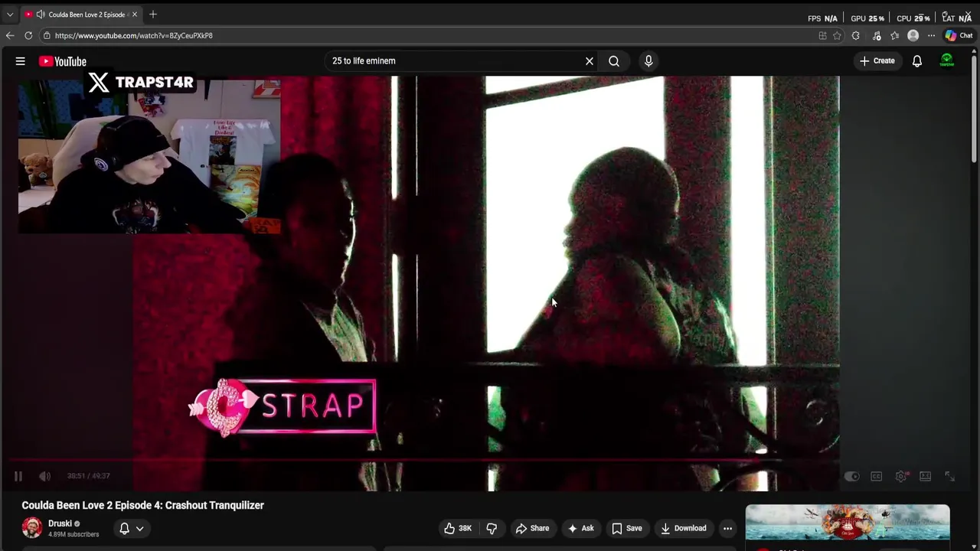Go back to the previous page in browser
Screen dimensions: 980x551
pos(10,35)
